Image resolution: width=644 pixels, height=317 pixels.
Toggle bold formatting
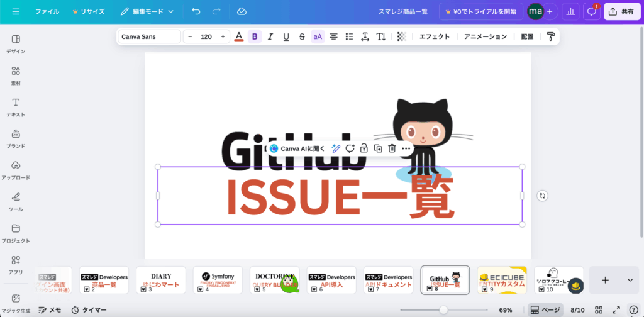point(255,36)
